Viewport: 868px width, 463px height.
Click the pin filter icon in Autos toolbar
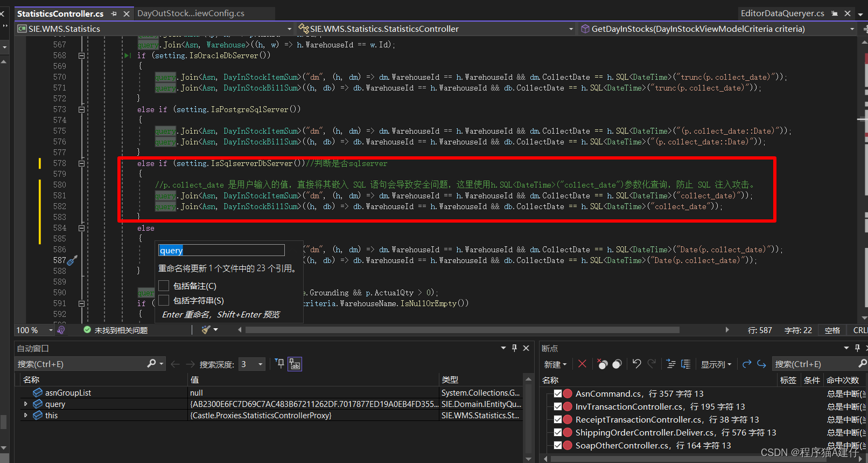(279, 364)
